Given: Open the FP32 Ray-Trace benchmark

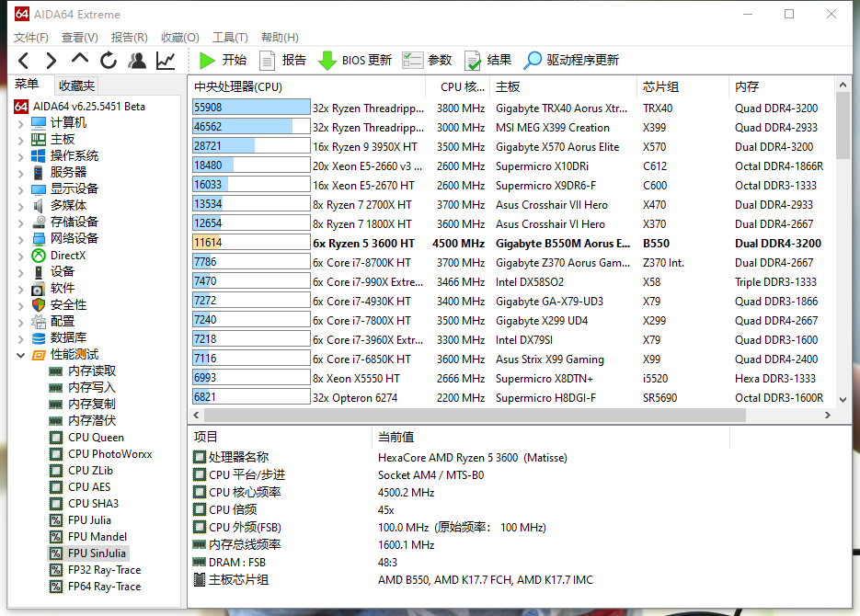Looking at the screenshot, I should [x=96, y=570].
